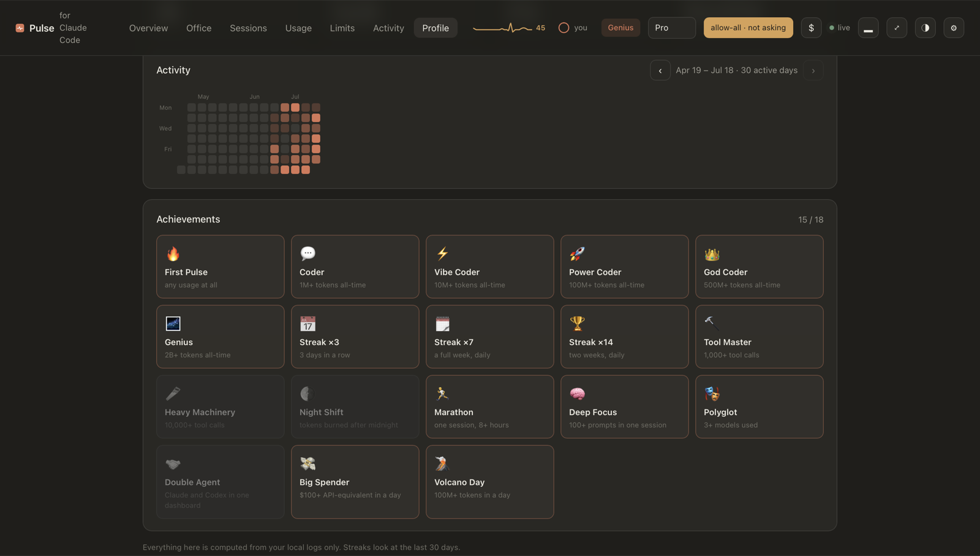Click the compact bar icon in header

(x=868, y=28)
